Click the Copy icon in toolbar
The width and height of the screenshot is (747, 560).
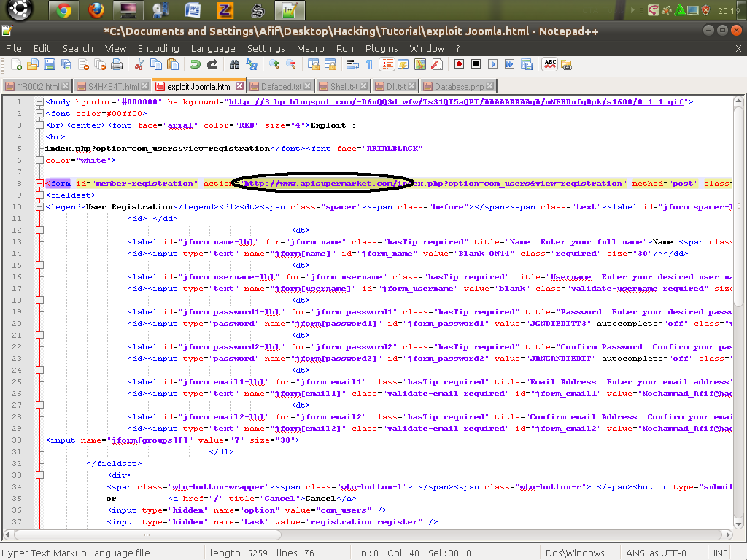pos(156,65)
